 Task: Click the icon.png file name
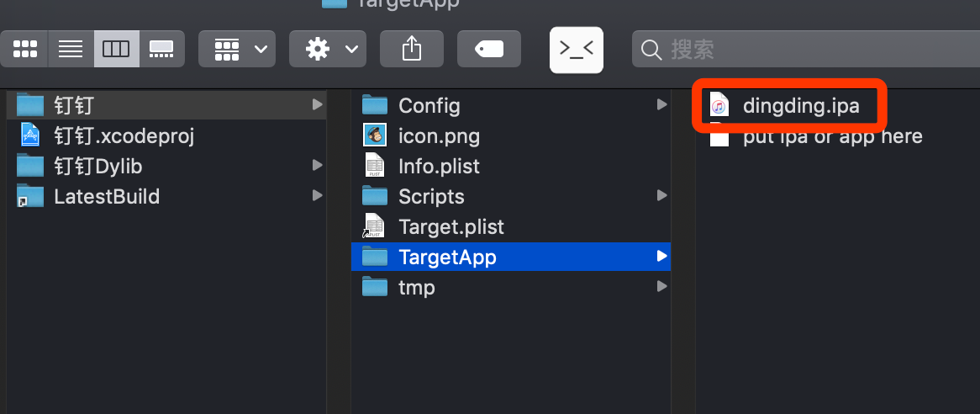point(440,136)
